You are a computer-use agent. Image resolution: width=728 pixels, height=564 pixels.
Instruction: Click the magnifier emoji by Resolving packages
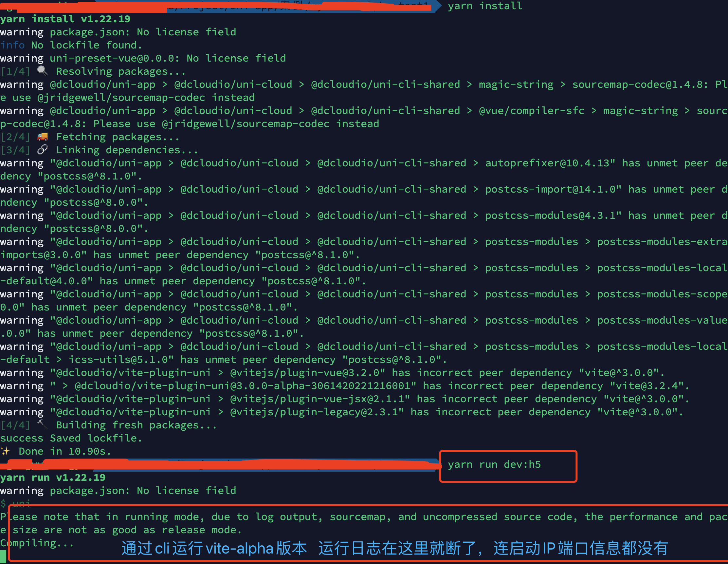[x=42, y=71]
